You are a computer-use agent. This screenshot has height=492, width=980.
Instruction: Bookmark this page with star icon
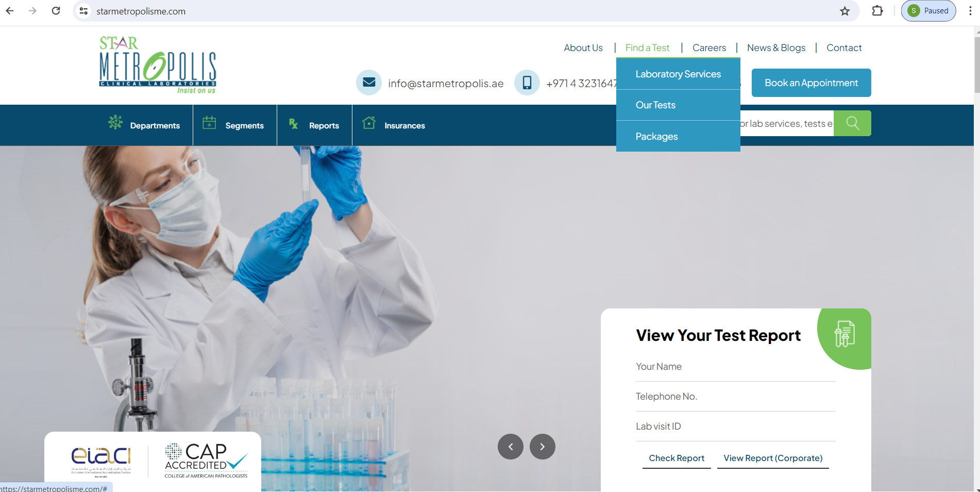[x=844, y=11]
